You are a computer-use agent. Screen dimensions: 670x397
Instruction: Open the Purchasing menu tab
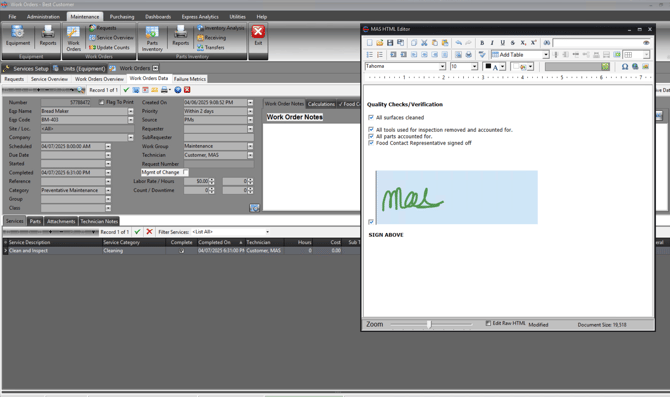point(122,17)
